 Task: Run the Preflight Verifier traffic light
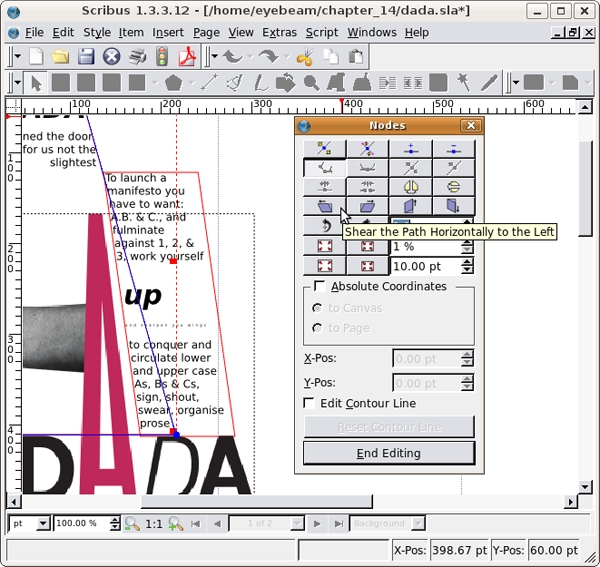(162, 57)
